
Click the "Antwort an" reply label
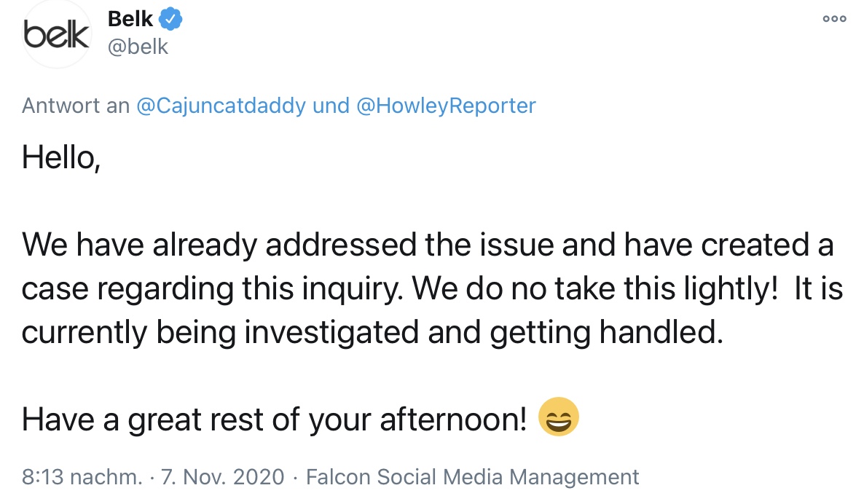point(75,106)
